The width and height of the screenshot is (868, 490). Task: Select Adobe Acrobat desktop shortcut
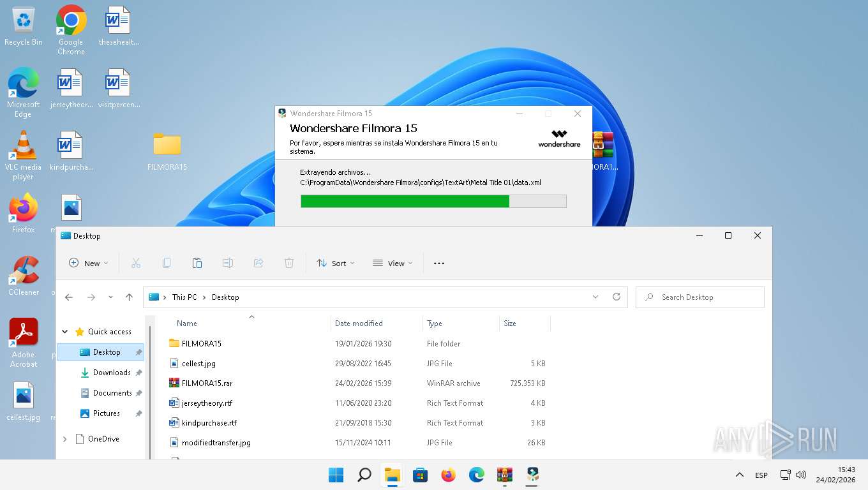pyautogui.click(x=24, y=343)
